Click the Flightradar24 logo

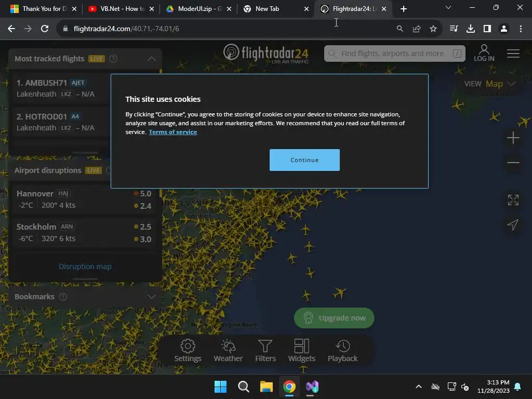[x=266, y=54]
